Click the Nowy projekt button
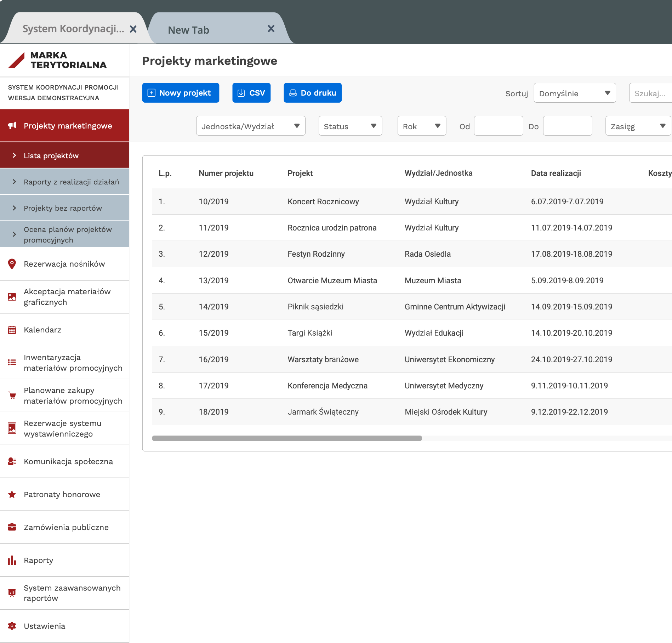 pyautogui.click(x=181, y=93)
